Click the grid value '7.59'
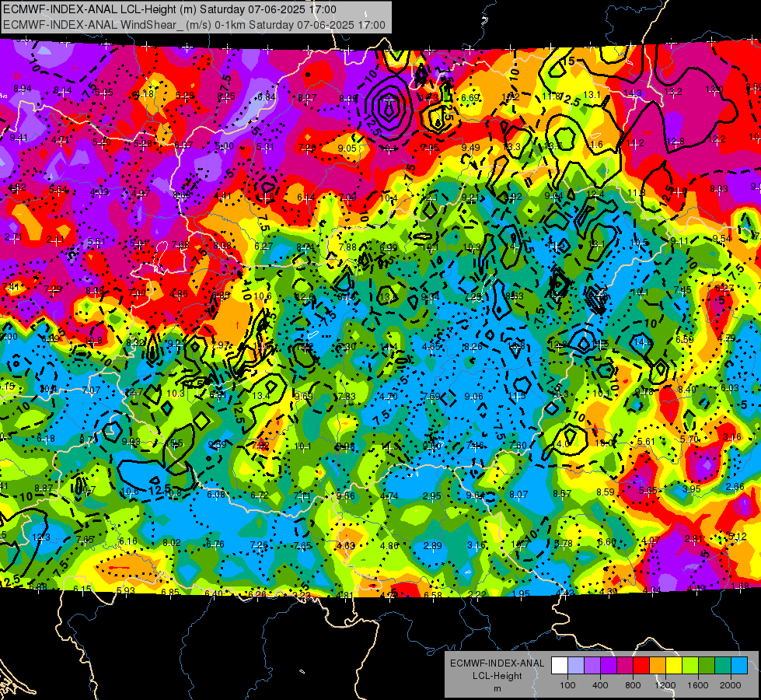This screenshot has width=761, height=700. [431, 397]
